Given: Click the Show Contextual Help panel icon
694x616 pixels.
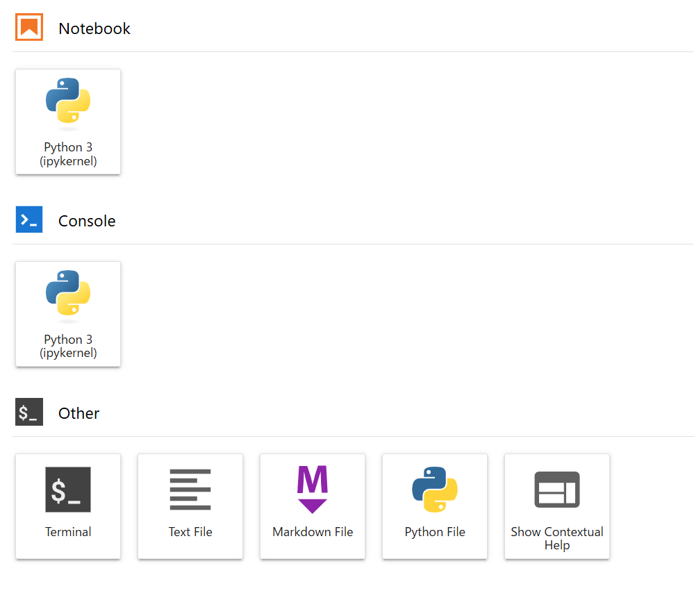Looking at the screenshot, I should (557, 490).
